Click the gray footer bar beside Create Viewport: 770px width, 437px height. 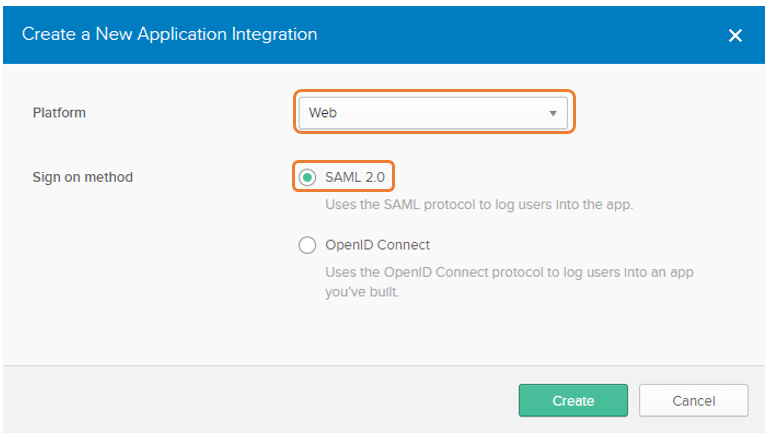[260, 399]
